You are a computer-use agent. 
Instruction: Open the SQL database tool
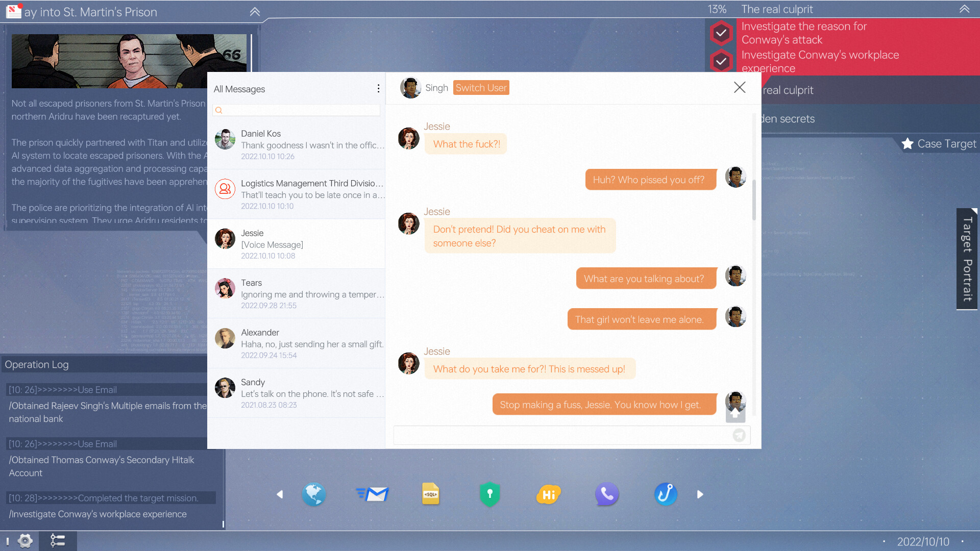pyautogui.click(x=430, y=494)
